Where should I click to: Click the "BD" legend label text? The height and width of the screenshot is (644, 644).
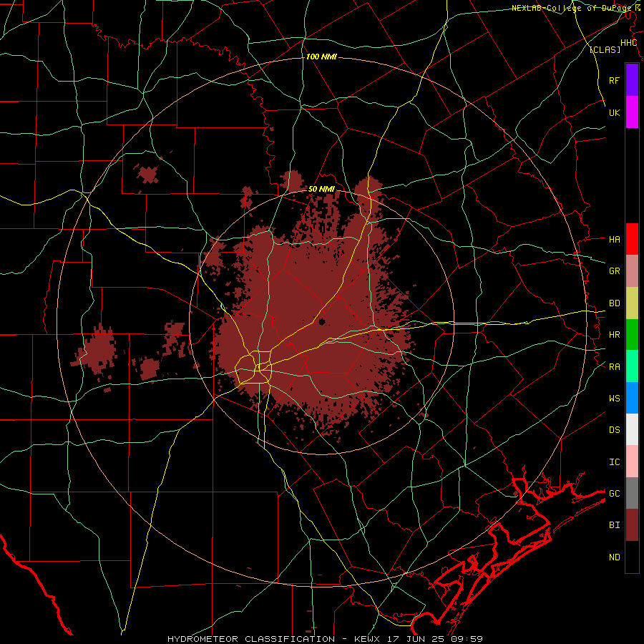click(x=614, y=303)
